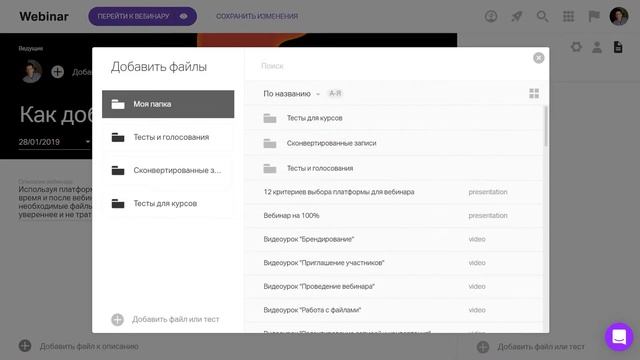Click plus icon beside page Добавить файл или тест
640x360 pixels.
483,347
